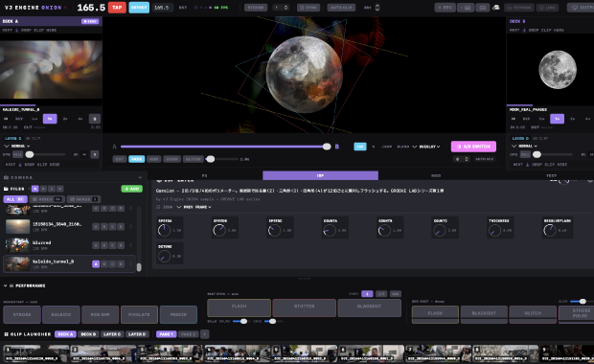Click the files list scrollbar

[139, 267]
